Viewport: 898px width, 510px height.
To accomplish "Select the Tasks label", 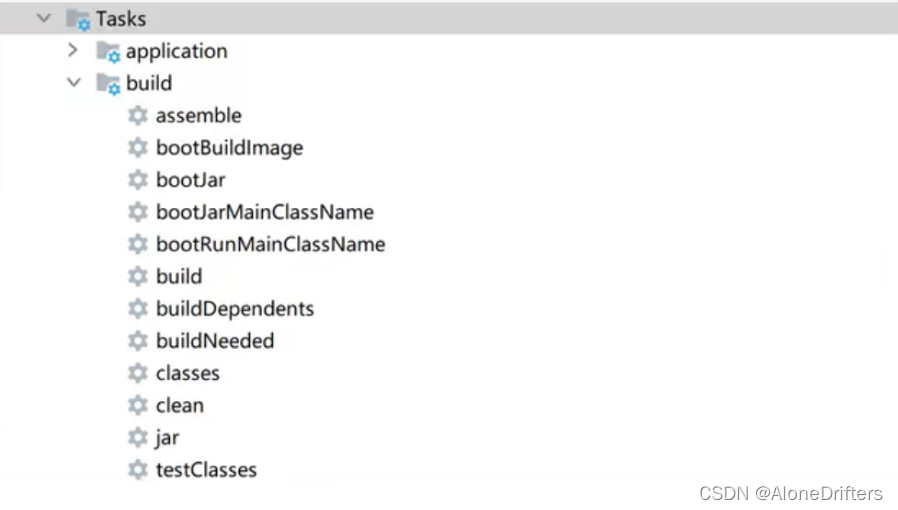I will (121, 19).
